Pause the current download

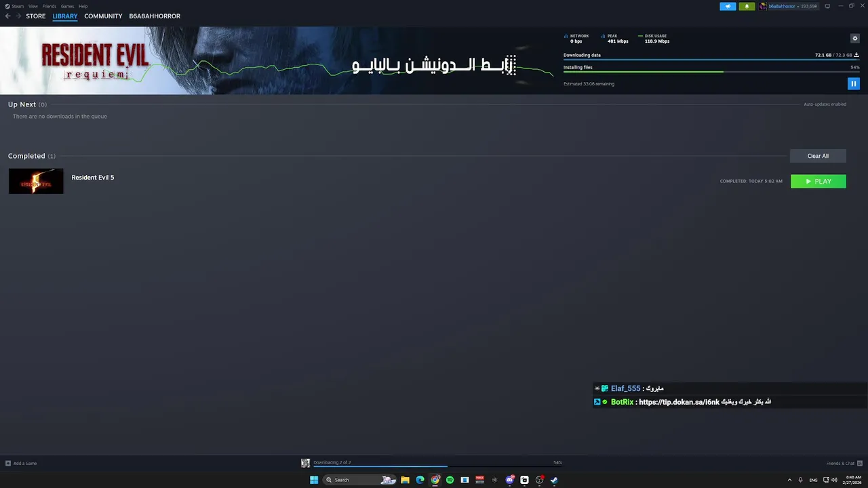pos(854,83)
